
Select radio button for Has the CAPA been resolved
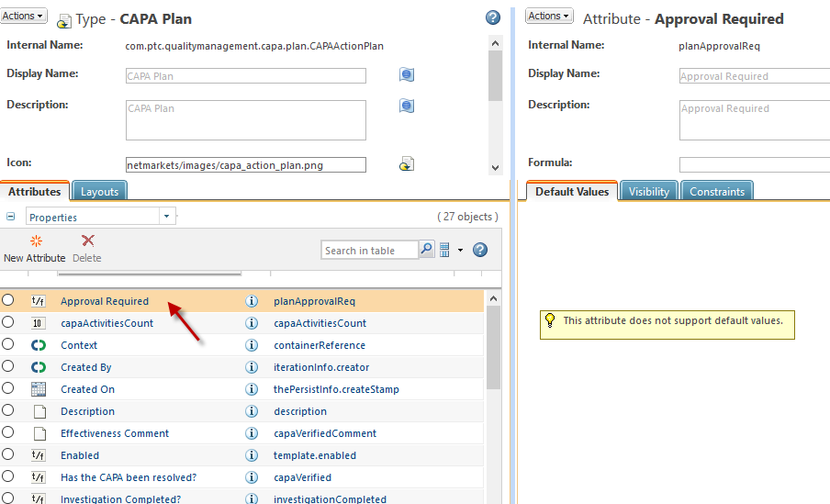pos(8,476)
